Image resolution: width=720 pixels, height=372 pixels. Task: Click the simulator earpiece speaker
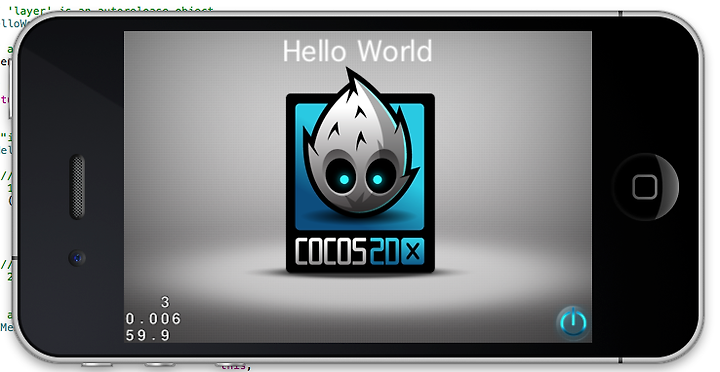coord(77,186)
